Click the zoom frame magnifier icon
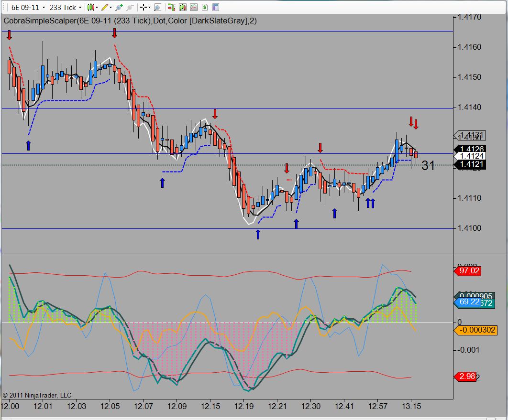This screenshot has width=508, height=420. (x=157, y=7)
